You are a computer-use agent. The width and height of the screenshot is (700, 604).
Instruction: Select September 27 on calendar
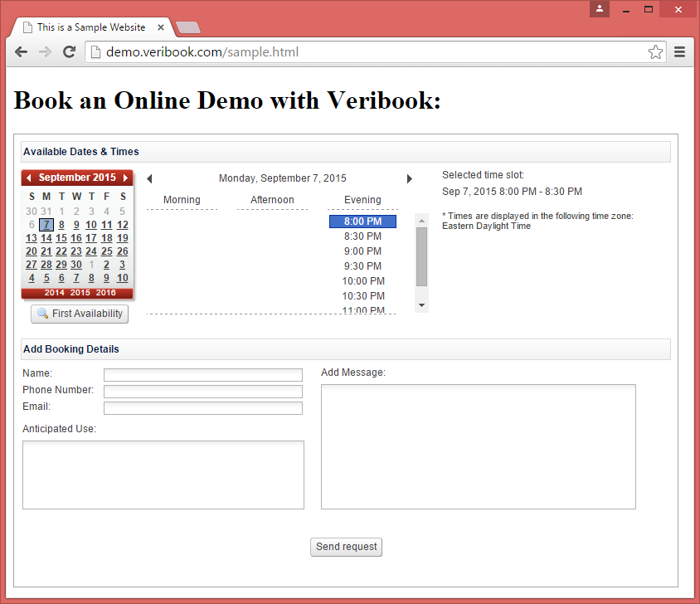32,265
